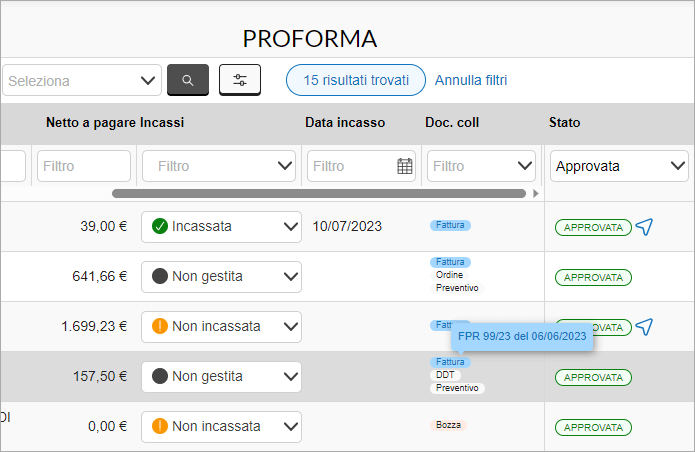Click the horizontal scrollbar thumb

pyautogui.click(x=319, y=194)
